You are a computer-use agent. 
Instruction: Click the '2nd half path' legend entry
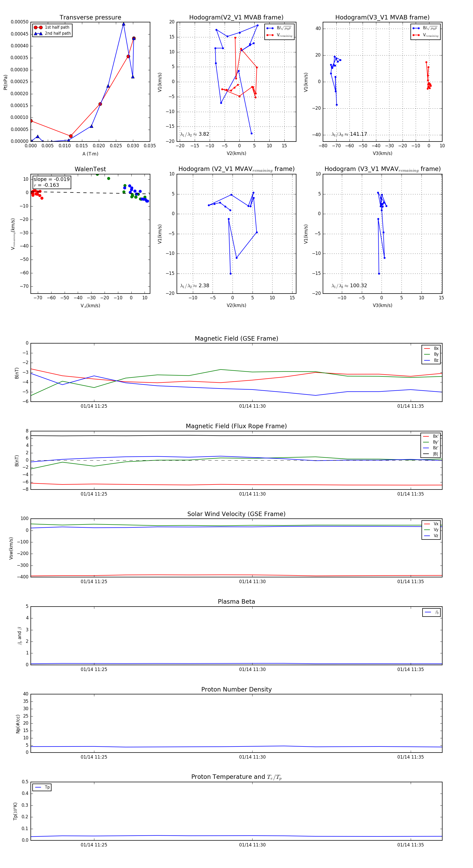52,33
